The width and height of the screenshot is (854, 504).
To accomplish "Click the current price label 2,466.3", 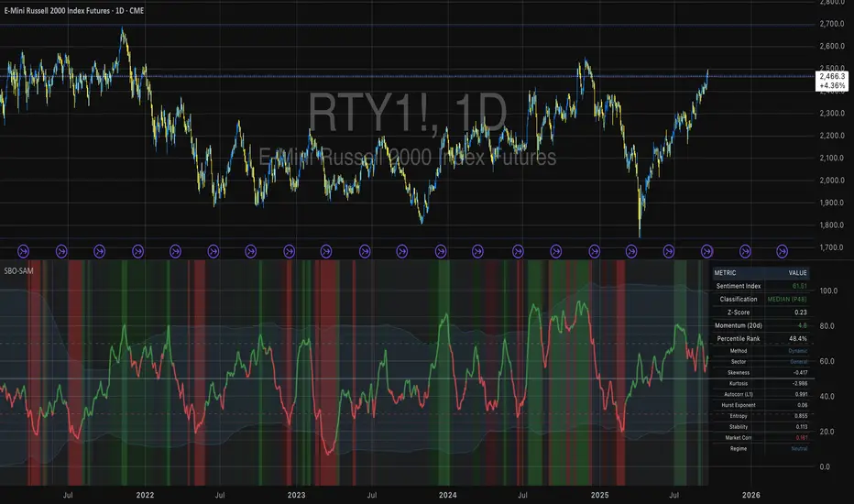I will [x=832, y=76].
